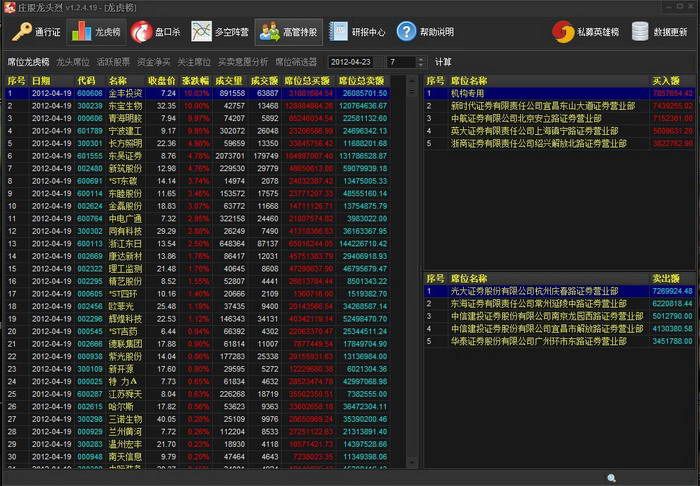Sort by the 收盘价 column header
Screen dimensions: 700x486
(162, 81)
